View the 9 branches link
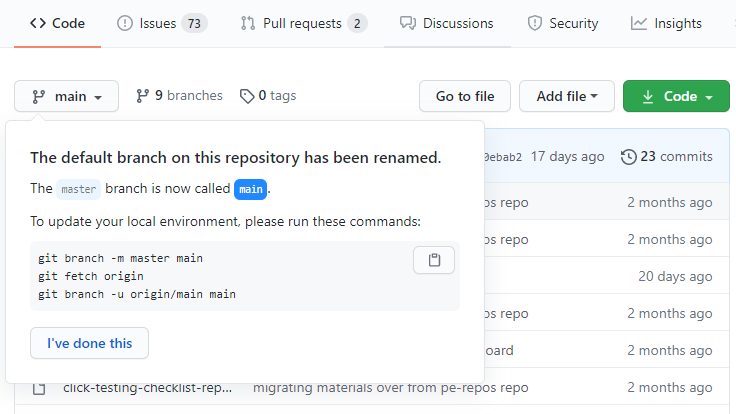 pos(179,96)
